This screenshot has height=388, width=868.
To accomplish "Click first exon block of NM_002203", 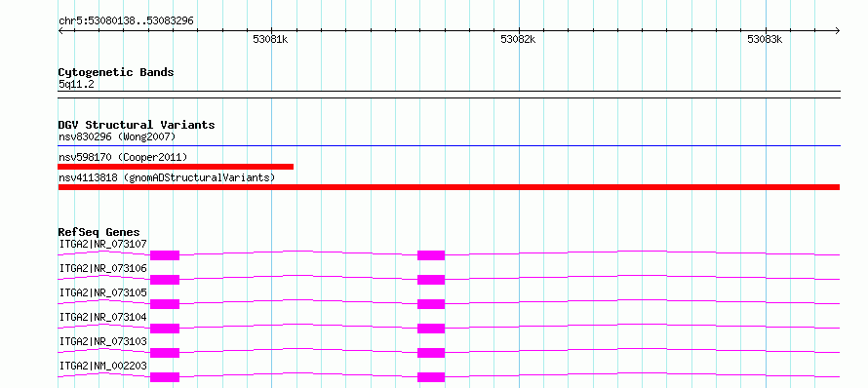I will [165, 377].
